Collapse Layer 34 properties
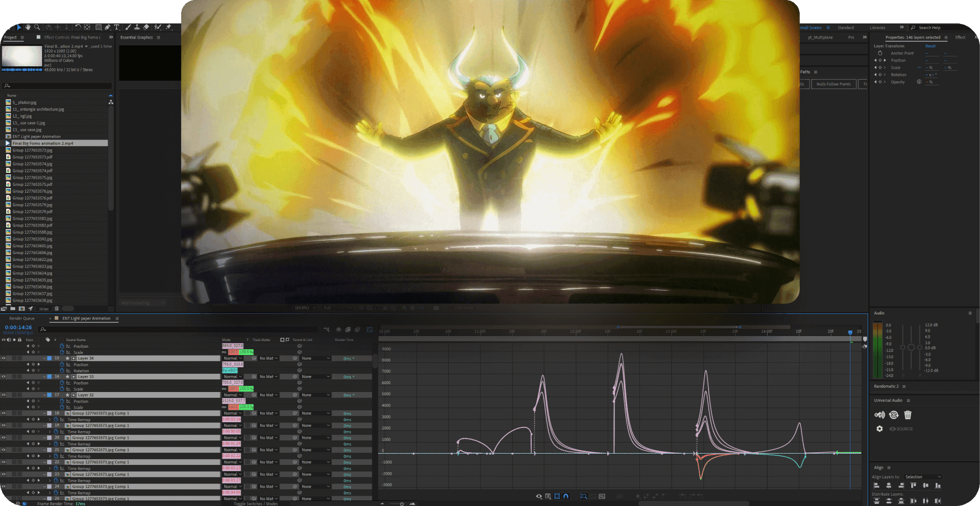The width and height of the screenshot is (980, 506). point(44,358)
